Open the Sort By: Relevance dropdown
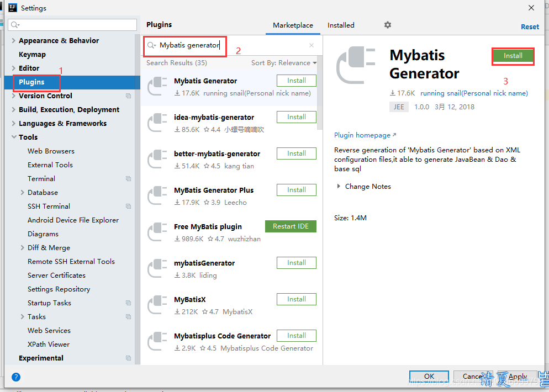This screenshot has height=392, width=549. [284, 62]
